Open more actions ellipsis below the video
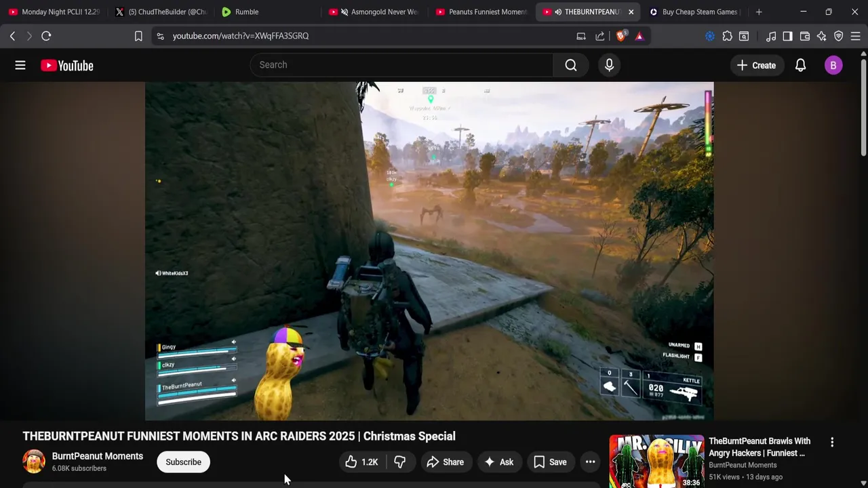This screenshot has width=868, height=488. click(x=590, y=462)
